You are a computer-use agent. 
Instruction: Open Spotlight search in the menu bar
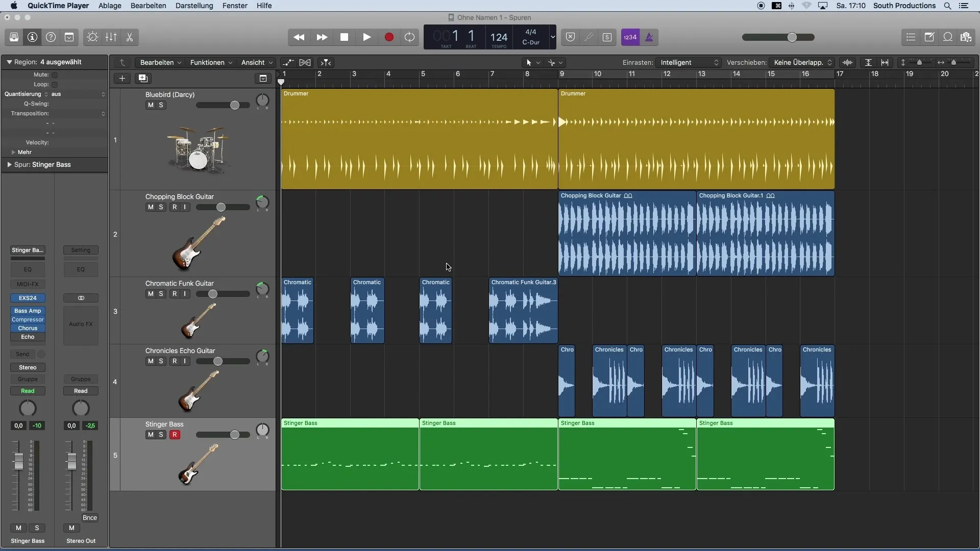coord(947,6)
